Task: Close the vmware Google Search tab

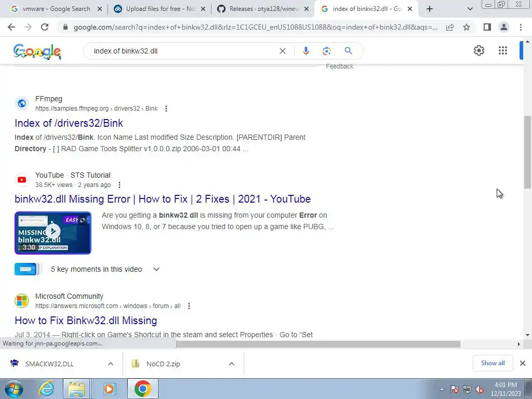Action: coord(99,9)
